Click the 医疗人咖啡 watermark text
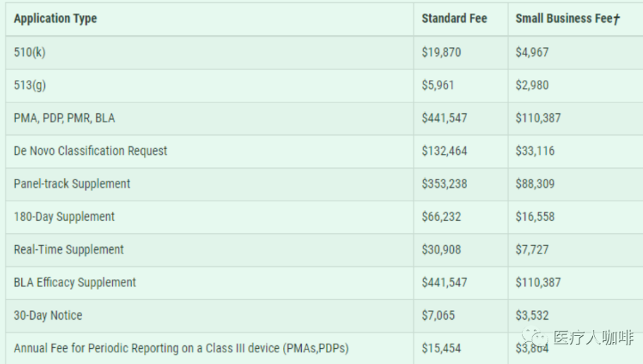643x364 pixels. tap(594, 338)
